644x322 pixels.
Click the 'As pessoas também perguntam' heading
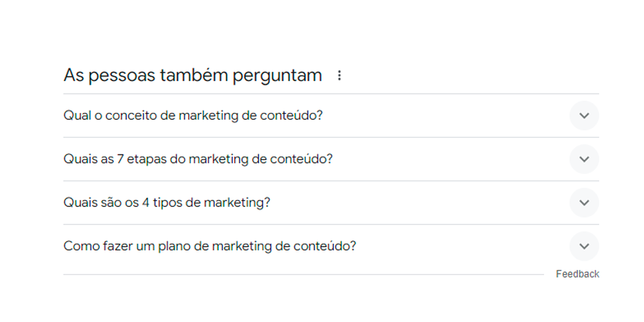coord(193,75)
